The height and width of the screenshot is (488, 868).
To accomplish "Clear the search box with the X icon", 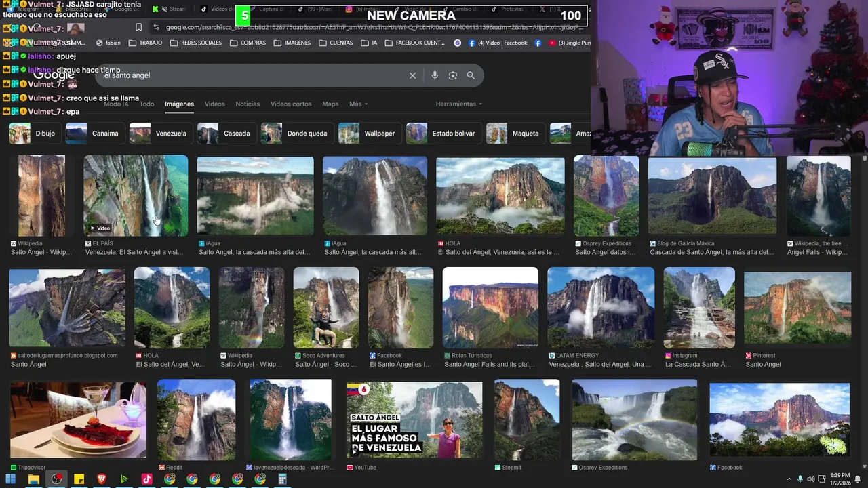I will click(412, 75).
